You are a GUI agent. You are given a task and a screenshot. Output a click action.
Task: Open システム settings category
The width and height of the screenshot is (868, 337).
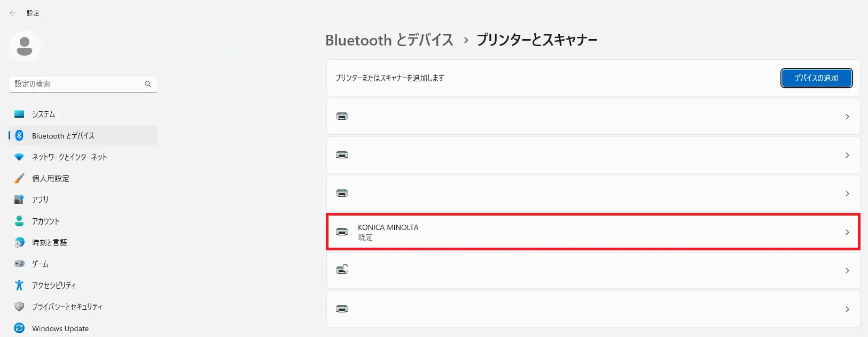pos(43,114)
